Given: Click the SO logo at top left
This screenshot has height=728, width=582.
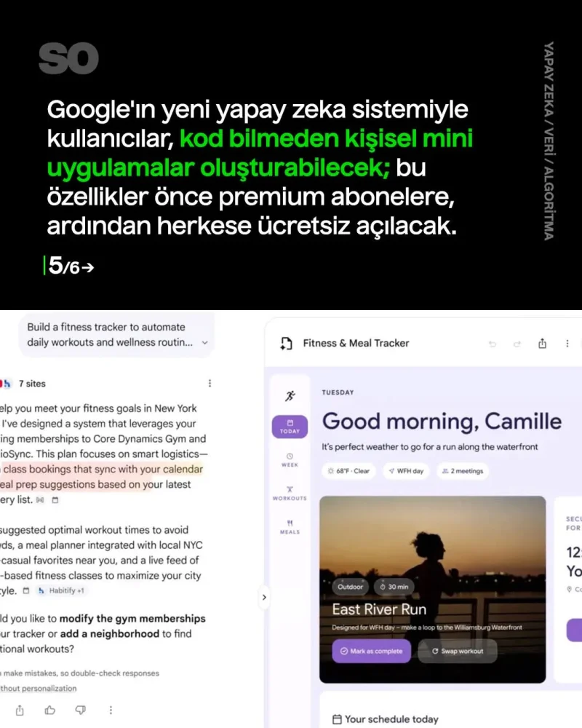Looking at the screenshot, I should 68,58.
